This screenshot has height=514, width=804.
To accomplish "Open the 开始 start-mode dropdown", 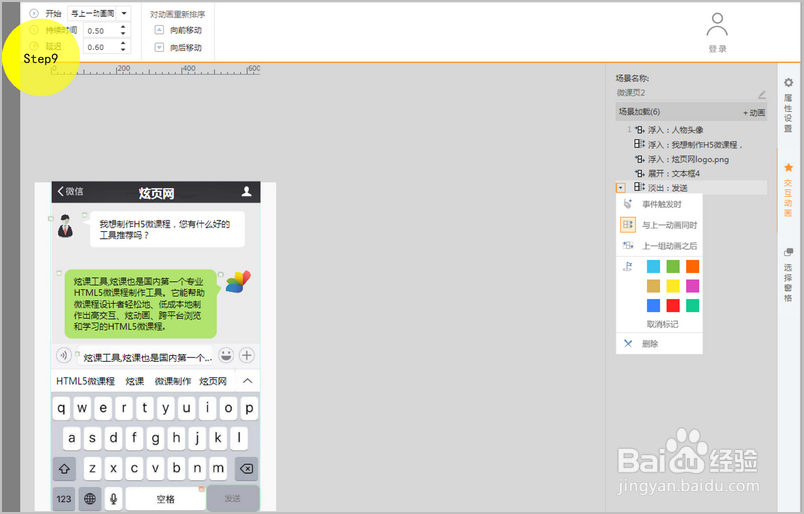I will click(124, 13).
